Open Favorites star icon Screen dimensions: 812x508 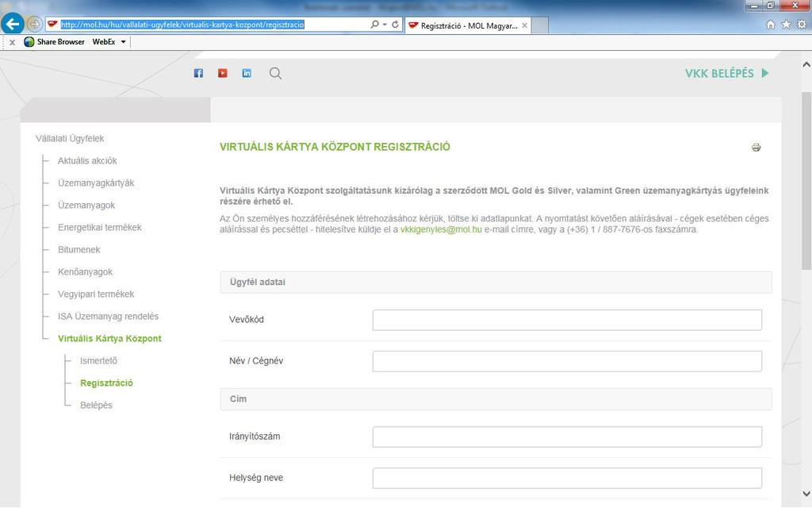(786, 25)
